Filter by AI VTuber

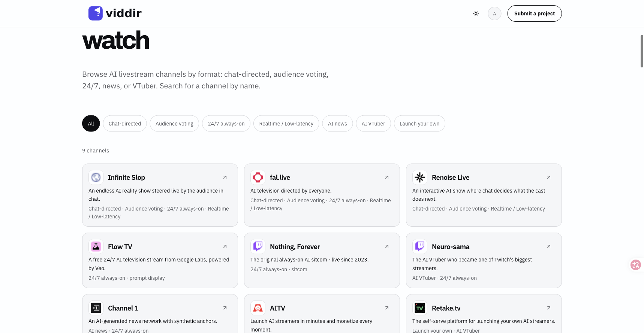[373, 124]
